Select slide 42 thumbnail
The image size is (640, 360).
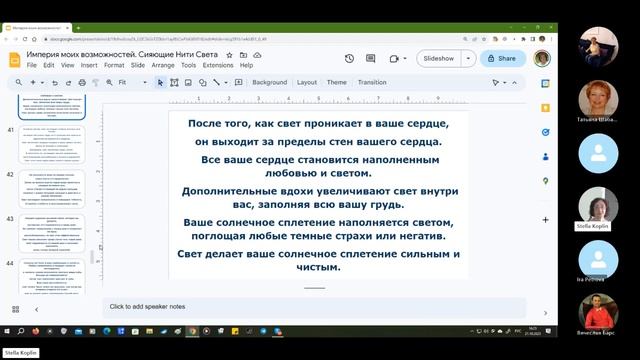click(x=52, y=189)
